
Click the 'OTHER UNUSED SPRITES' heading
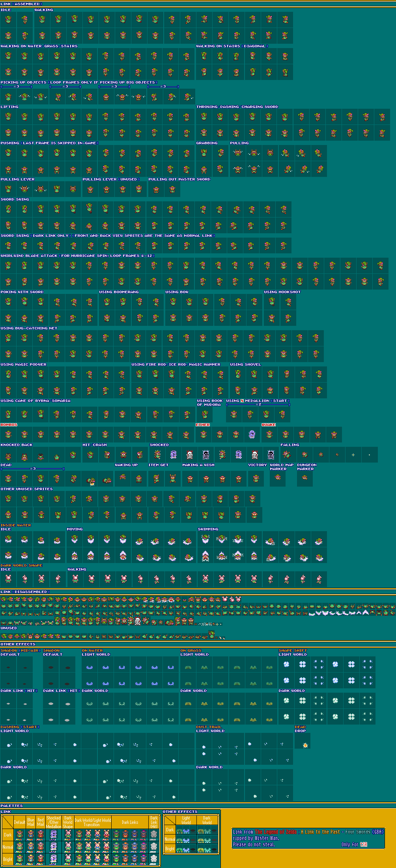tap(26, 489)
